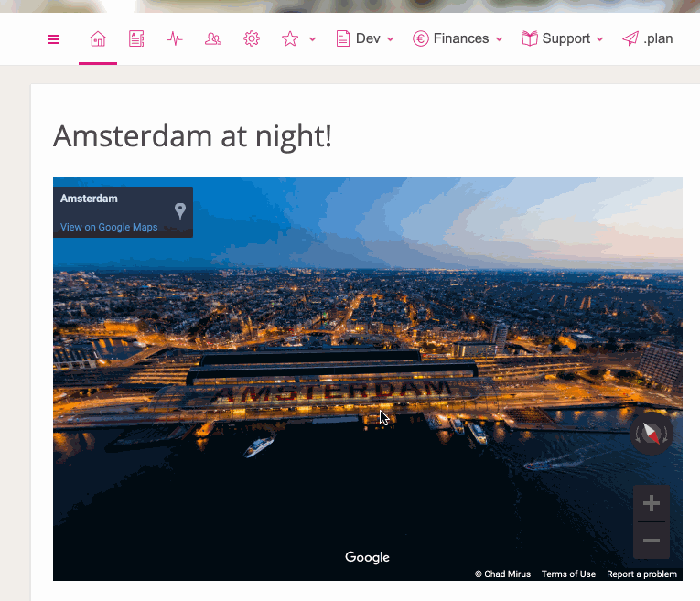Open the settings gear icon
This screenshot has width=700, height=601.
(x=252, y=38)
